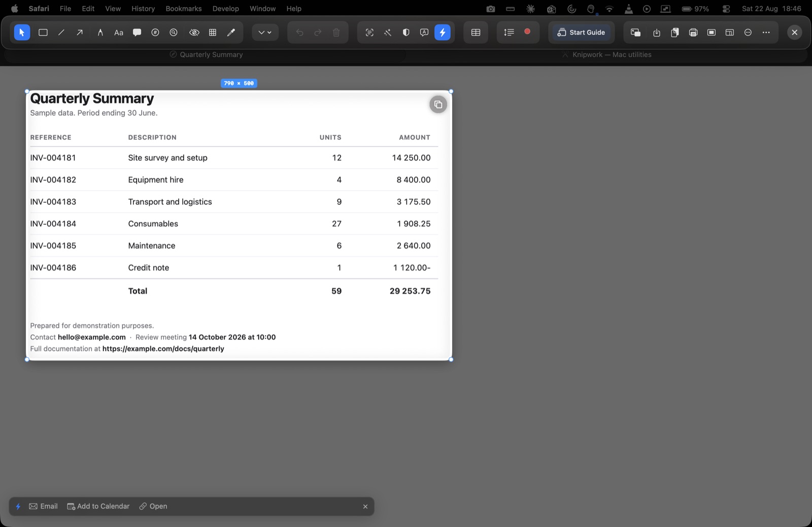The width and height of the screenshot is (812, 527).
Task: Dismiss the quick actions bar
Action: pyautogui.click(x=365, y=506)
